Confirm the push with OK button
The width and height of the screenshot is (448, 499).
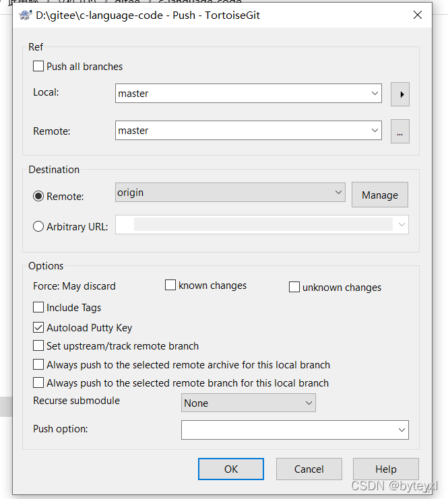[231, 469]
